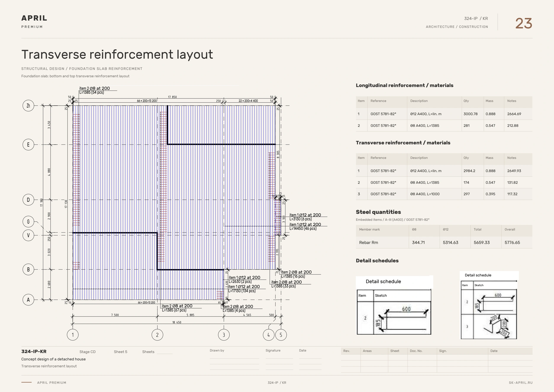Click the '324-IP-KR' title block code
Image resolution: width=554 pixels, height=392 pixels.
coord(34,352)
